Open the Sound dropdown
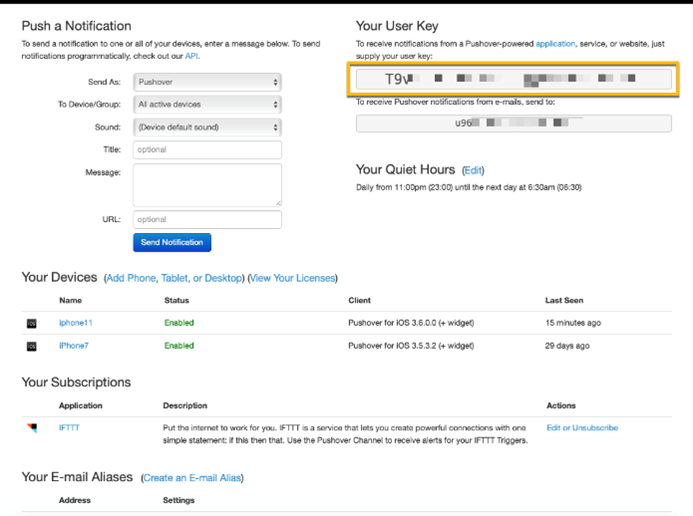This screenshot has height=516, width=693. point(207,127)
